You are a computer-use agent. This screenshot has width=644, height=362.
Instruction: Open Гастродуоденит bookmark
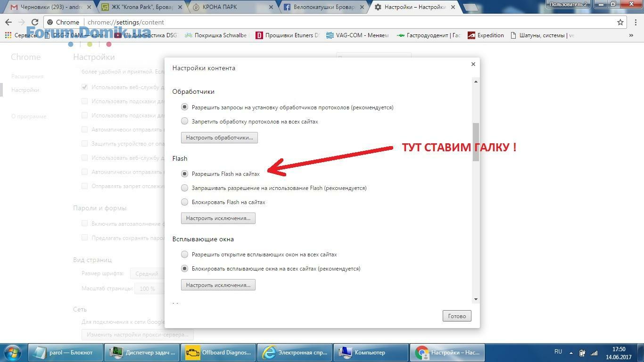[429, 35]
